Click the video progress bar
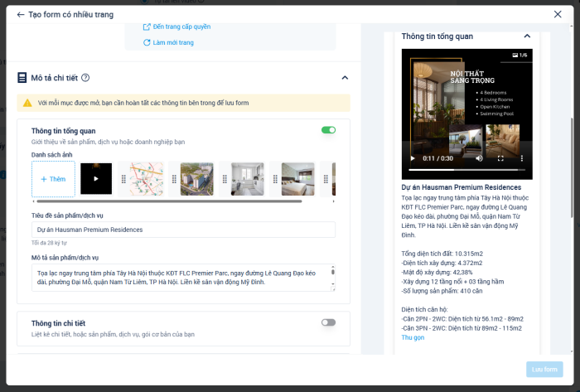This screenshot has height=392, width=580. (x=466, y=170)
